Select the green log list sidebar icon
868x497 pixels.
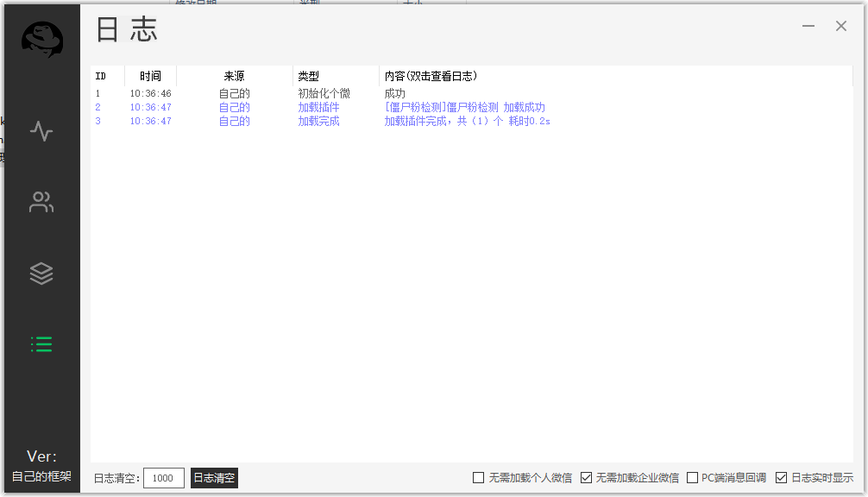(41, 344)
